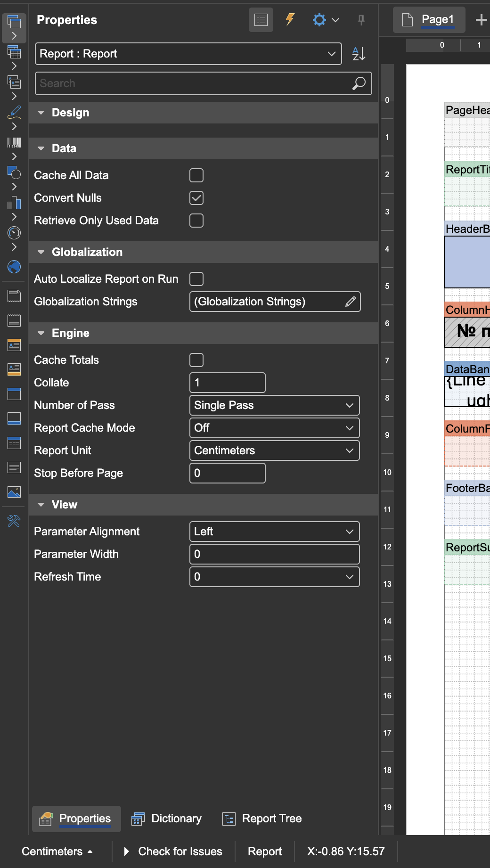This screenshot has height=868, width=490.
Task: Show the properties list view icon
Action: [x=261, y=20]
